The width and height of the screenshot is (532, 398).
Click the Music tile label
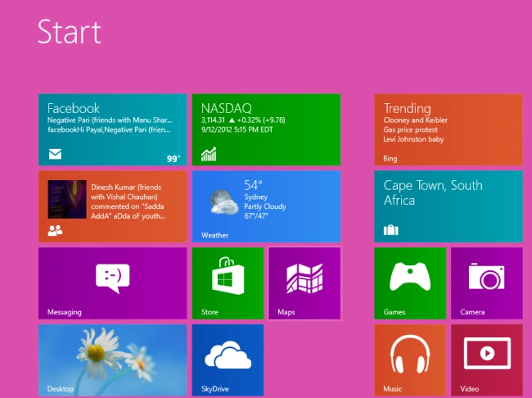393,389
